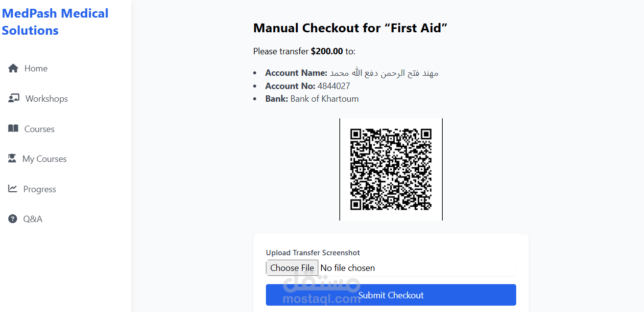Click the payment QR code image
644x312 pixels.
(391, 169)
